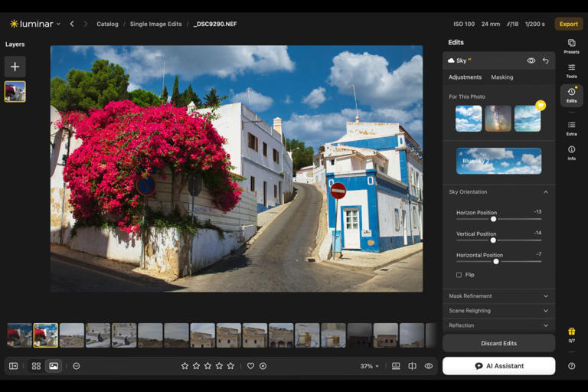
Task: Click Discard Edits button
Action: 498,343
